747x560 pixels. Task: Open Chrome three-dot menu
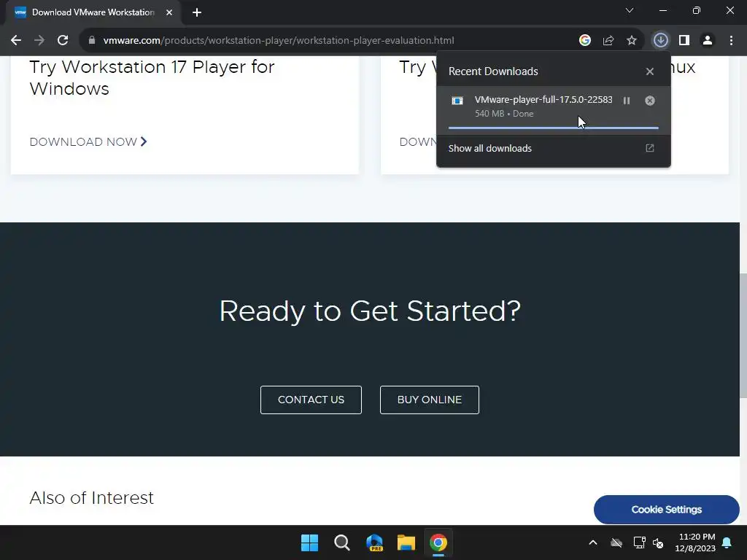pyautogui.click(x=731, y=41)
